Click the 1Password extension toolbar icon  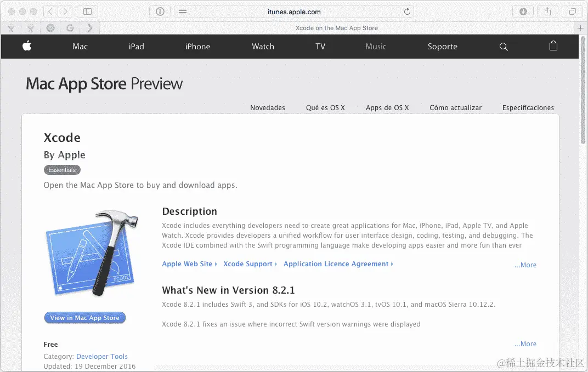click(160, 12)
